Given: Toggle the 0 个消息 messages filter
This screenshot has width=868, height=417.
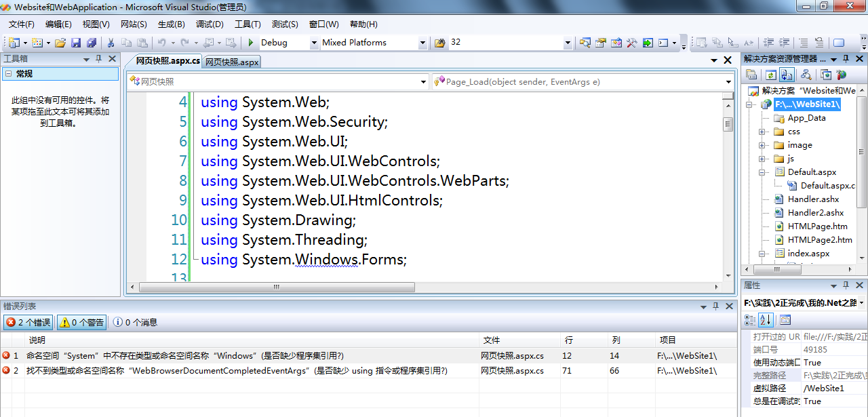Looking at the screenshot, I should pos(135,322).
